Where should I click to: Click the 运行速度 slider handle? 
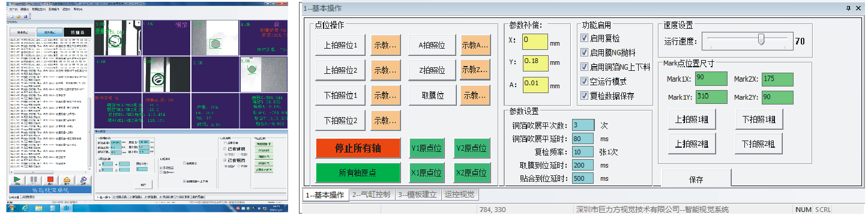pos(761,40)
